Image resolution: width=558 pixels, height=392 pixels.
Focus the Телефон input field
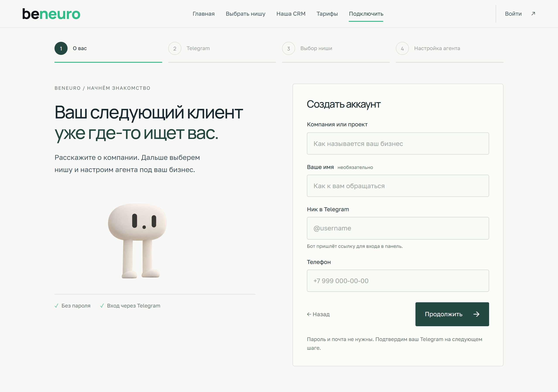(x=398, y=281)
